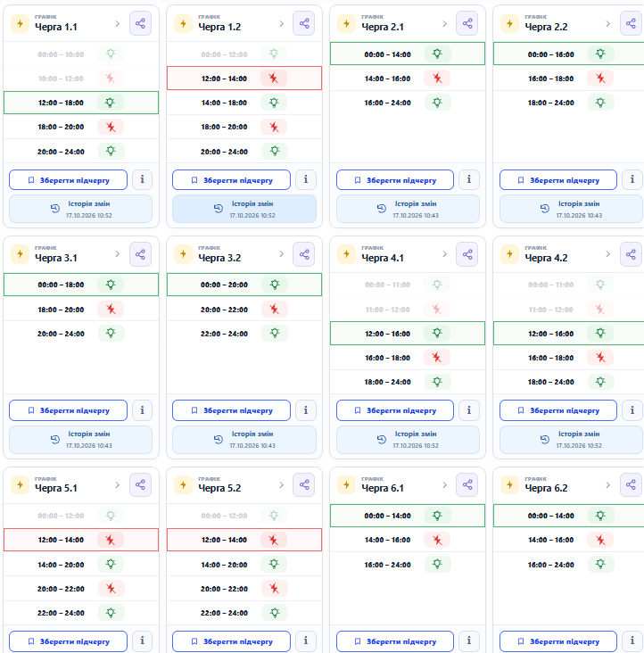The width and height of the screenshot is (644, 653).
Task: Save subqueue in Черга 4.2 card
Action: [558, 410]
